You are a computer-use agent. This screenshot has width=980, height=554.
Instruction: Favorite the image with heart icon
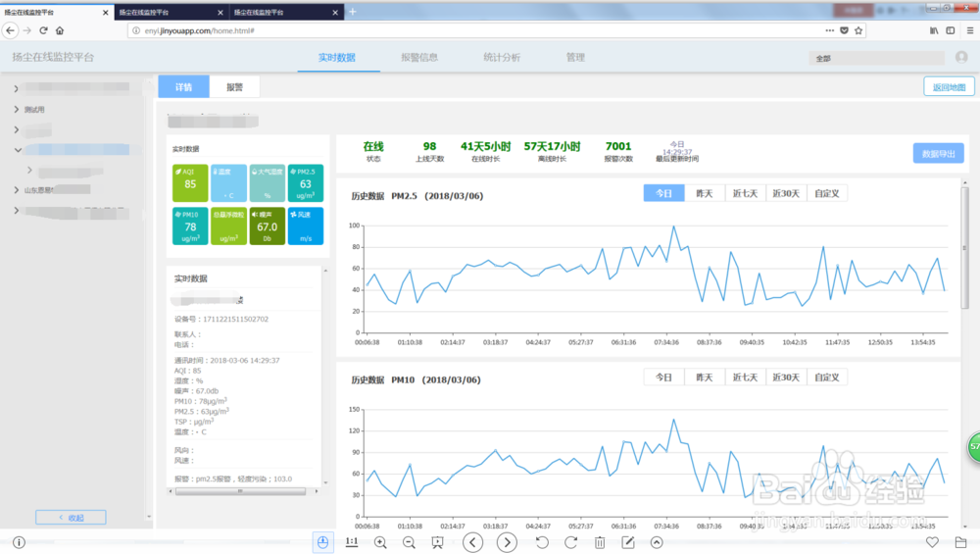pos(932,542)
